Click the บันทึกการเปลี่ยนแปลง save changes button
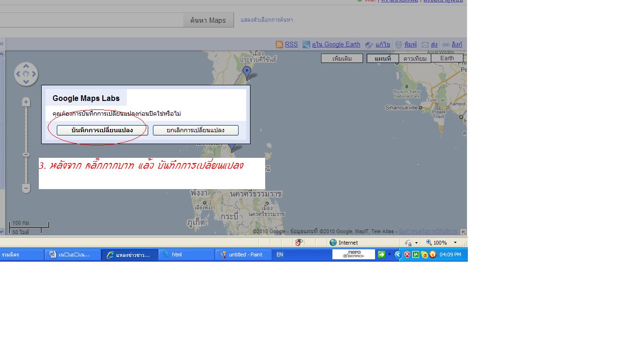This screenshot has width=644, height=364. [102, 130]
